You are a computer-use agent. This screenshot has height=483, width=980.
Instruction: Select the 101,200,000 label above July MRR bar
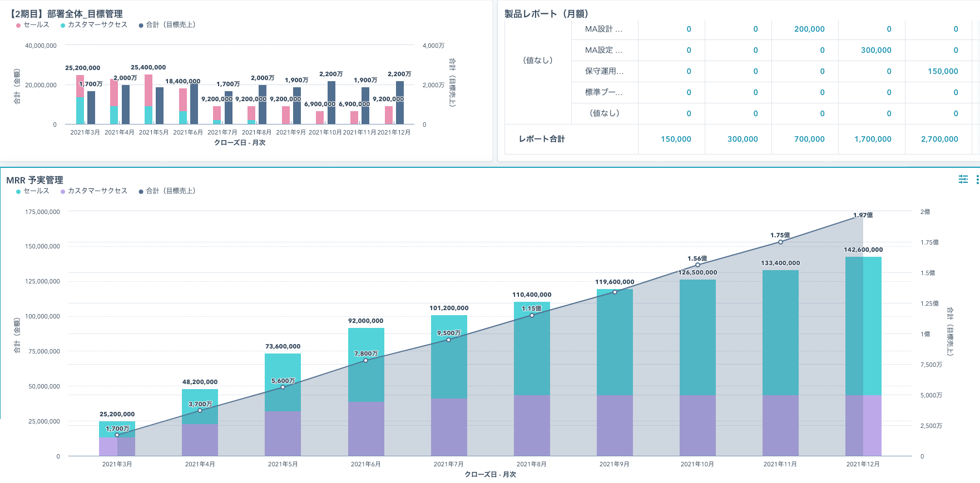(449, 308)
